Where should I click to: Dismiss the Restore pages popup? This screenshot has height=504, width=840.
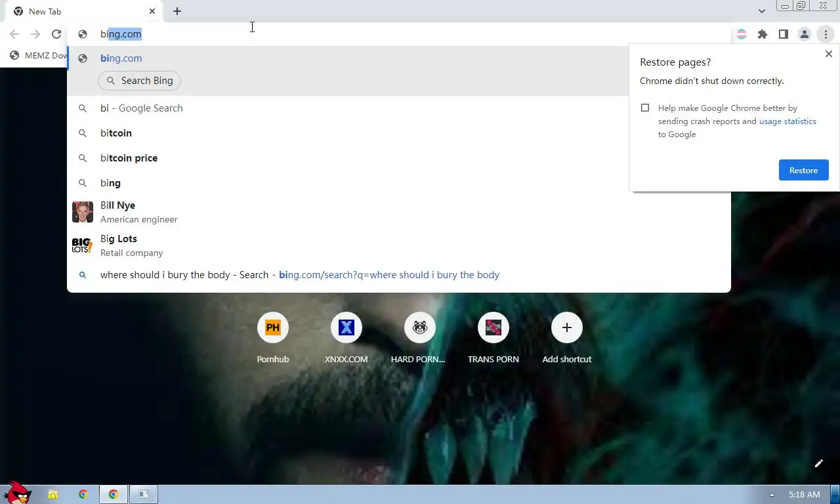[x=828, y=54]
